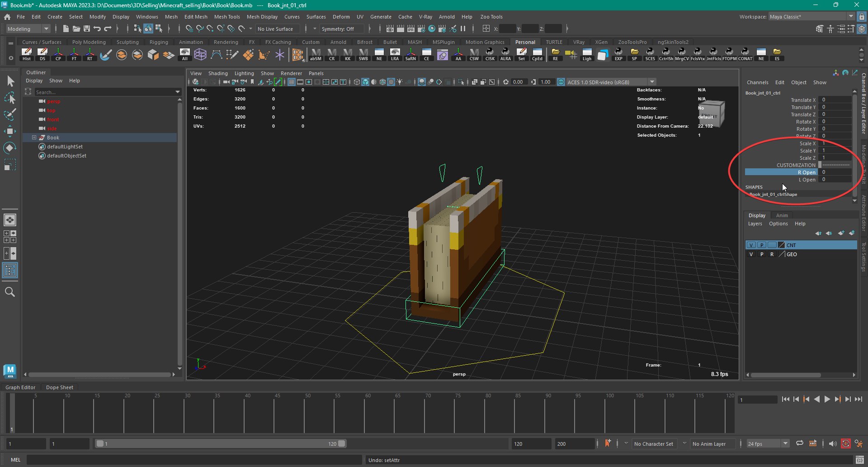868x467 pixels.
Task: Click go to start of playback range
Action: 786,399
